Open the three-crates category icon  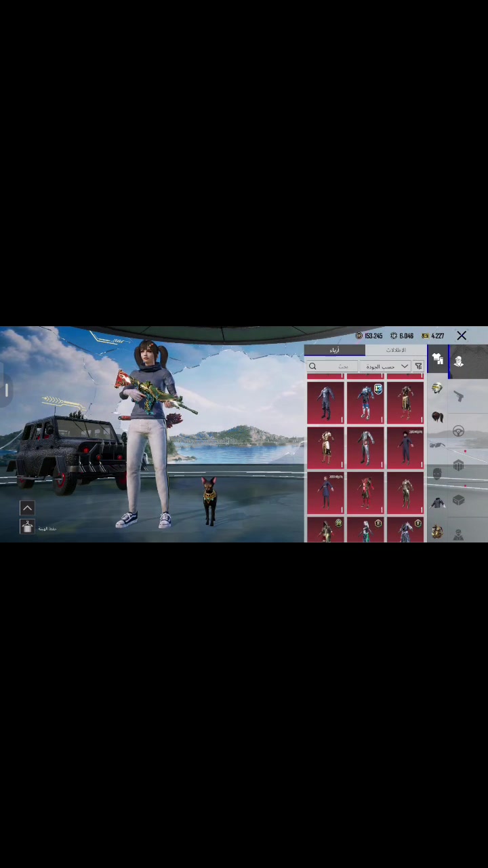(x=459, y=465)
